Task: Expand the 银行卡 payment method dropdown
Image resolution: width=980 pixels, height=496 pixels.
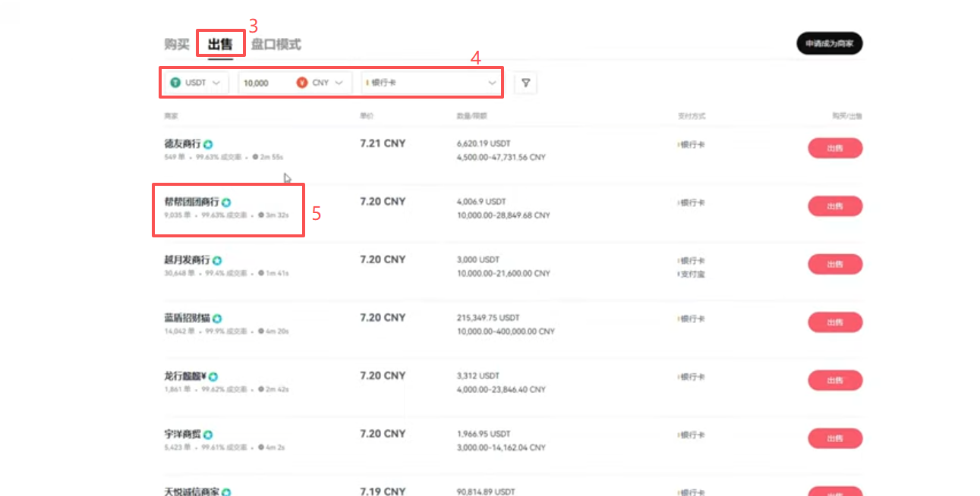Action: [x=431, y=83]
